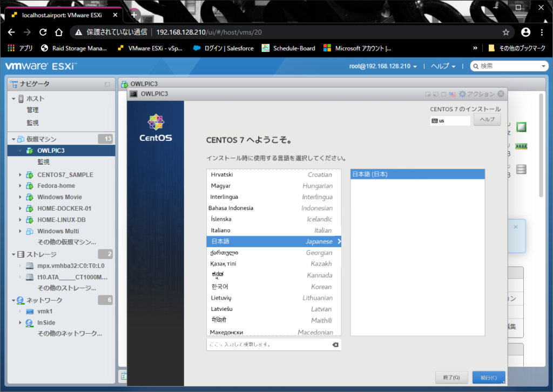The width and height of the screenshot is (553, 392).
Task: Click the 続行(C) continue button
Action: click(488, 377)
